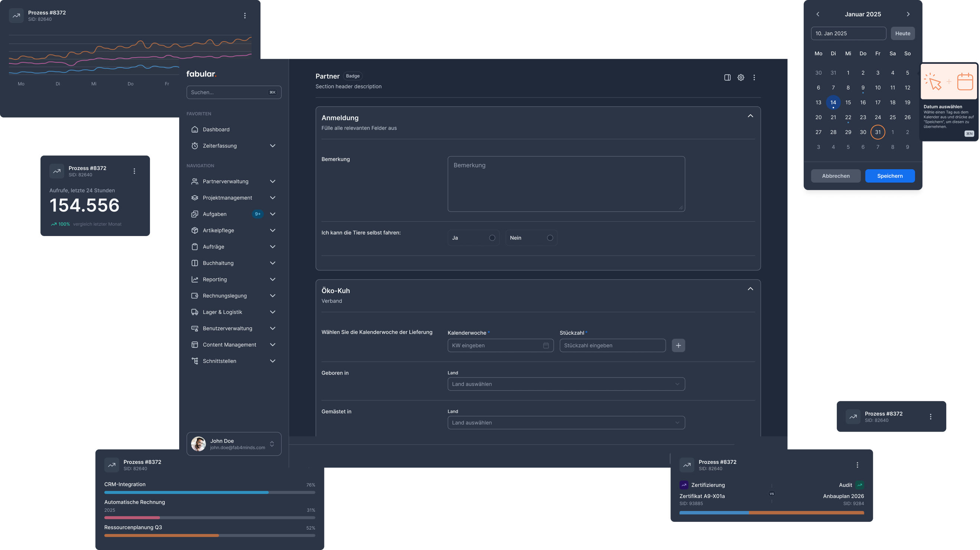Click the Buchhaltung book icon
This screenshot has width=980, height=550.
[x=194, y=263]
